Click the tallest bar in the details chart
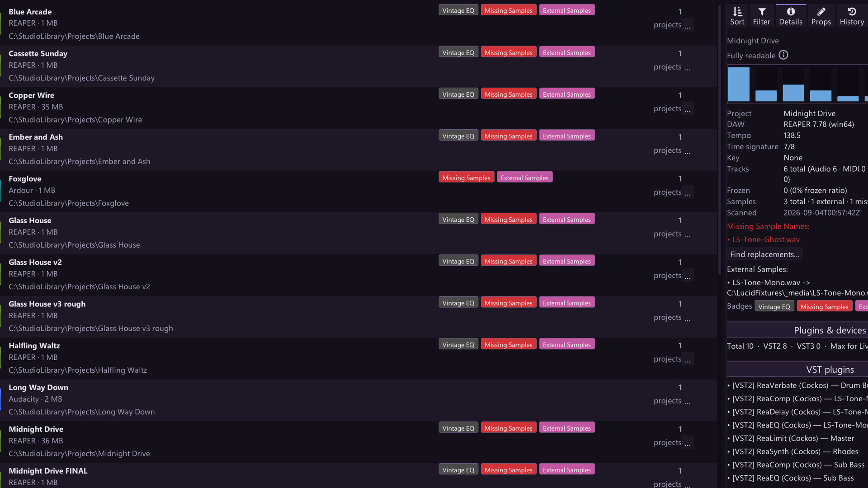Viewport: 868px width, 488px height. coord(739,84)
